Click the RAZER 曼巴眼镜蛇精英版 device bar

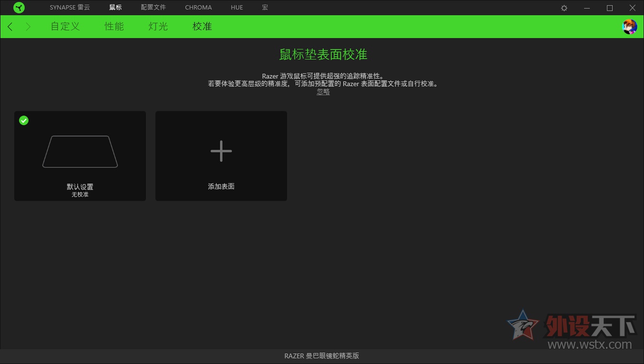(322, 356)
